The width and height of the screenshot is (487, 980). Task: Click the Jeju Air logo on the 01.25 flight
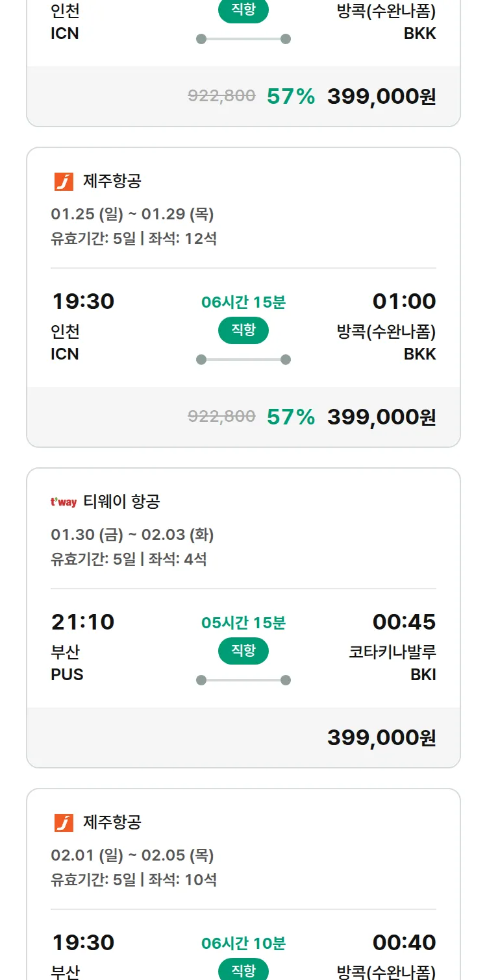point(64,182)
